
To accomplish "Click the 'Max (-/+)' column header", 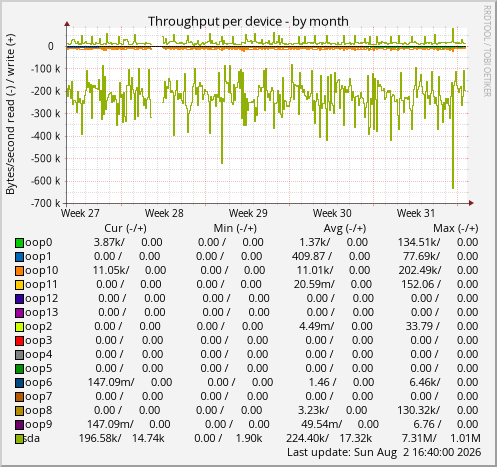I will pyautogui.click(x=456, y=228).
